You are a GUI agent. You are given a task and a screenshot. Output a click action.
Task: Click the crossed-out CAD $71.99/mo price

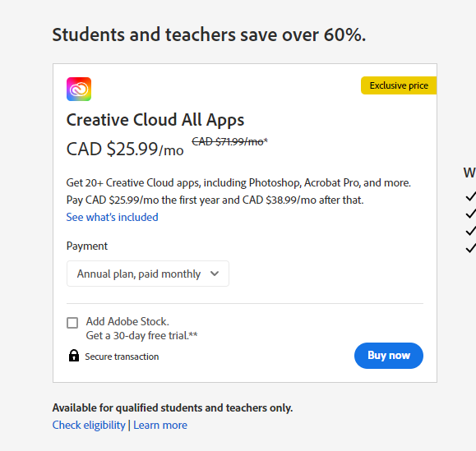tap(230, 141)
